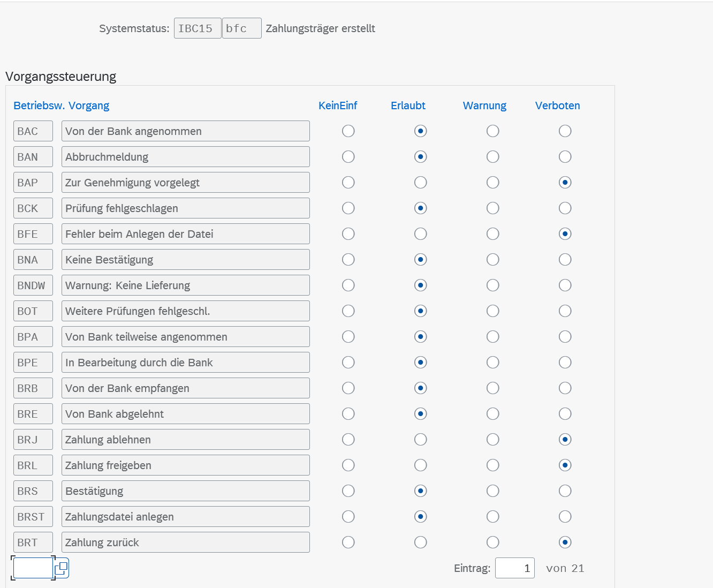Choose Warnung for Keine Bestätigung
The image size is (713, 588).
[x=492, y=260]
